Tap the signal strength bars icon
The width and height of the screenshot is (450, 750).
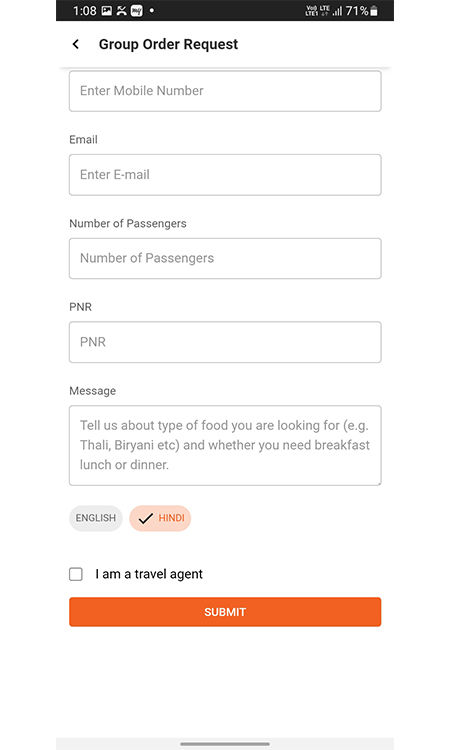[x=338, y=11]
